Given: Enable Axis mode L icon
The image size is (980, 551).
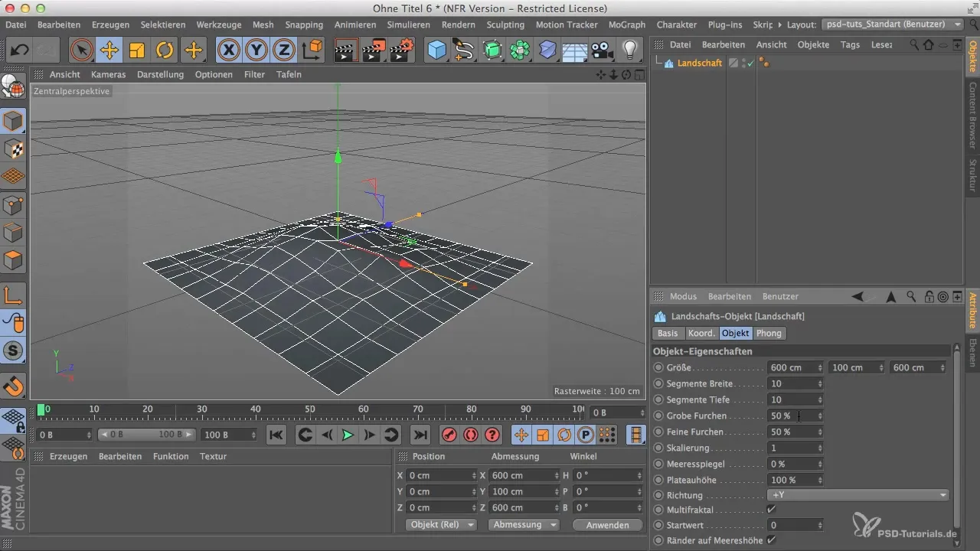Looking at the screenshot, I should coord(14,295).
